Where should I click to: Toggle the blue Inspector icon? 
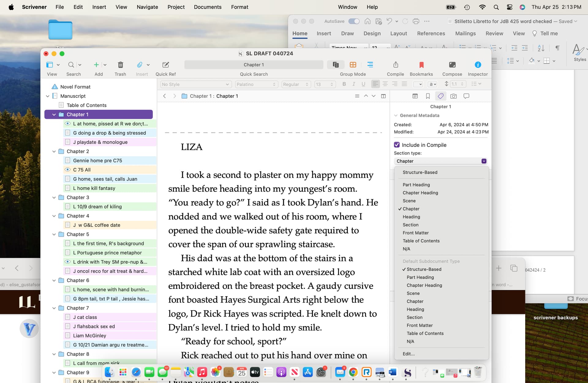click(x=478, y=65)
